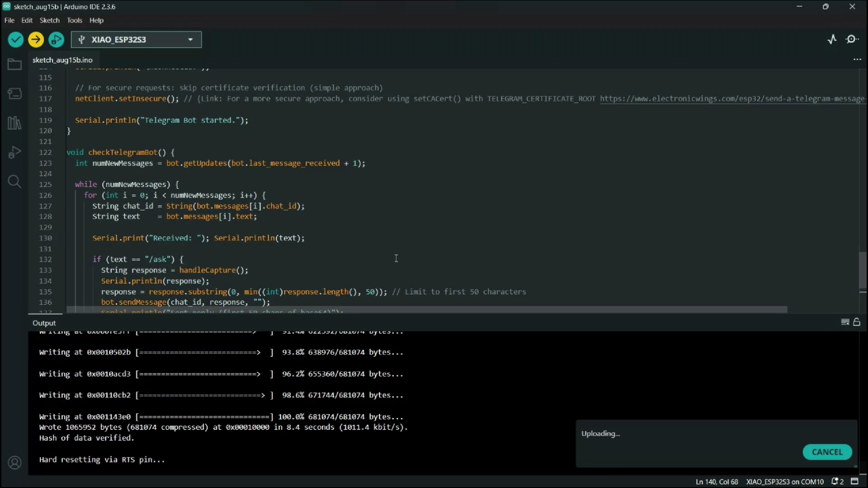Open the Library Manager sidebar icon
868x488 pixels.
(14, 123)
